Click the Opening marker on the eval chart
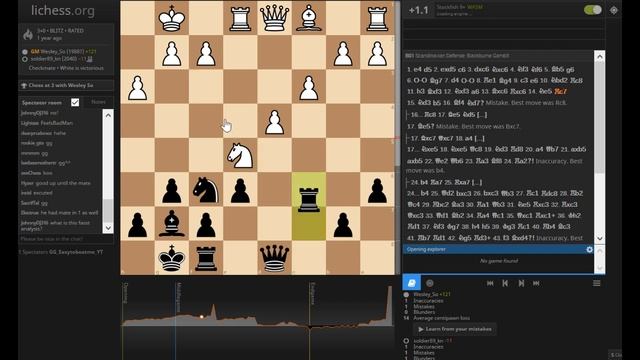640x360 pixels. pos(126,293)
